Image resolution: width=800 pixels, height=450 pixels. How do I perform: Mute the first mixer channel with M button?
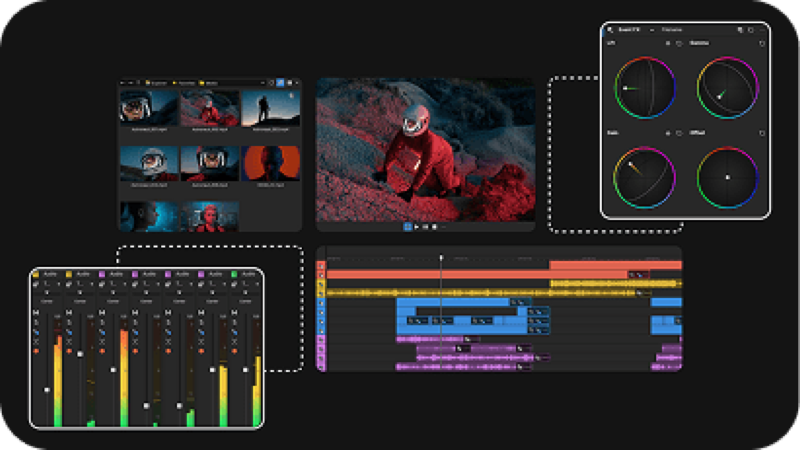[36, 312]
